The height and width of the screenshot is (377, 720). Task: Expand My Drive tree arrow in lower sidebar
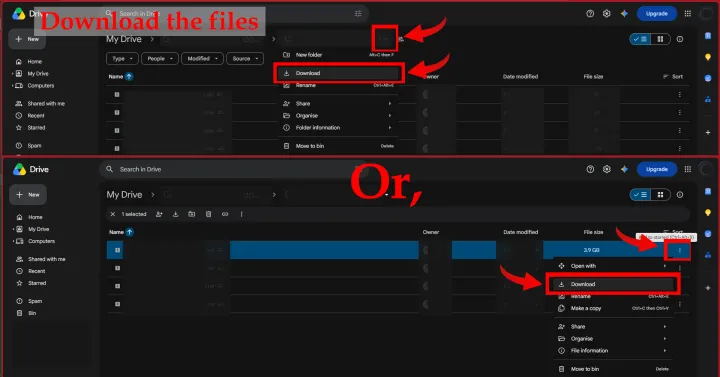pos(13,229)
